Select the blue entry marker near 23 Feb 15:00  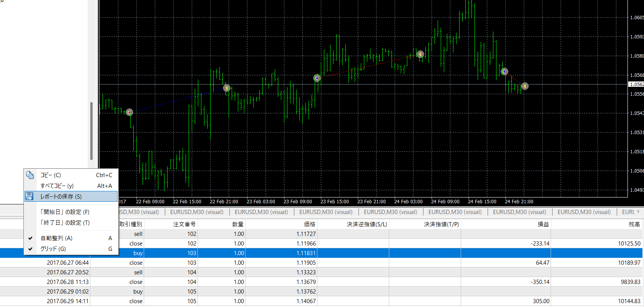pyautogui.click(x=317, y=78)
